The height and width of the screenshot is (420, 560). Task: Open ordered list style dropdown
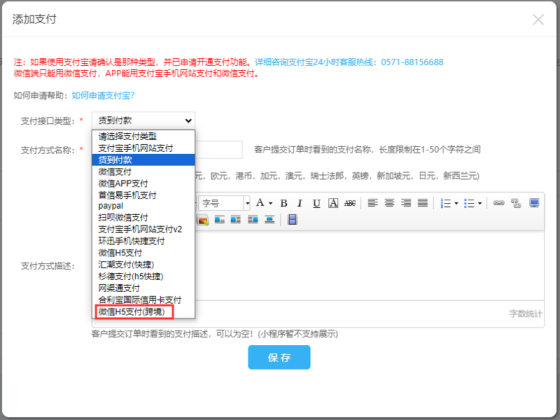456,203
